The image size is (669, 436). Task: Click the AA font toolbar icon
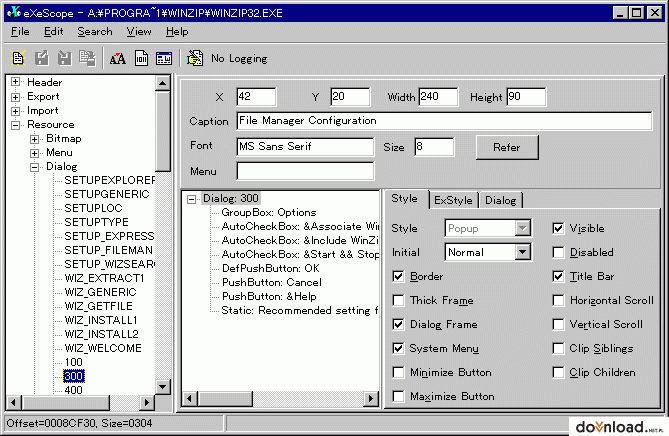[x=118, y=58]
